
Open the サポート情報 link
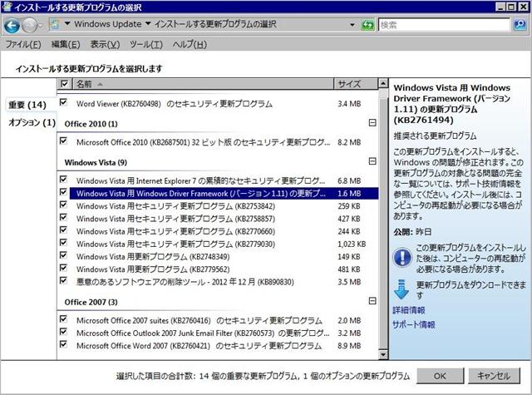pos(414,325)
